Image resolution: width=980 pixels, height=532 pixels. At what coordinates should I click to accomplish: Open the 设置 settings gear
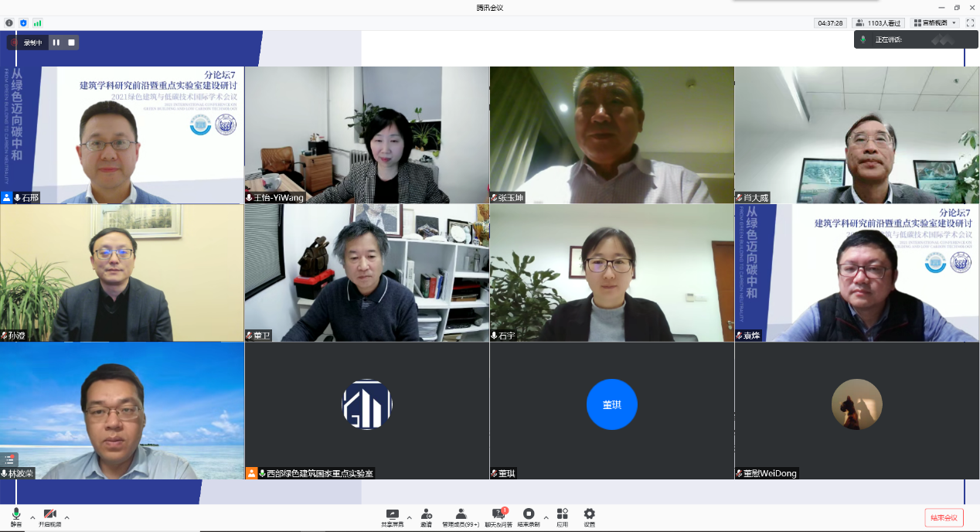(x=589, y=517)
